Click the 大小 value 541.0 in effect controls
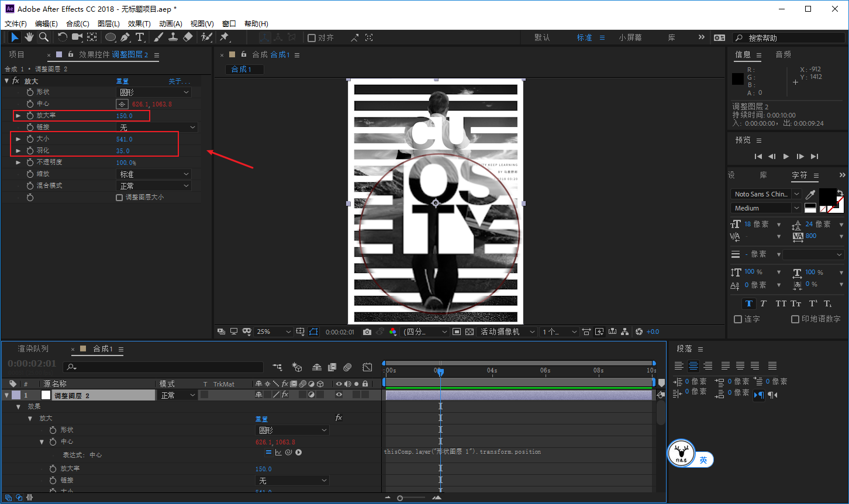This screenshot has height=504, width=849. pyautogui.click(x=125, y=139)
